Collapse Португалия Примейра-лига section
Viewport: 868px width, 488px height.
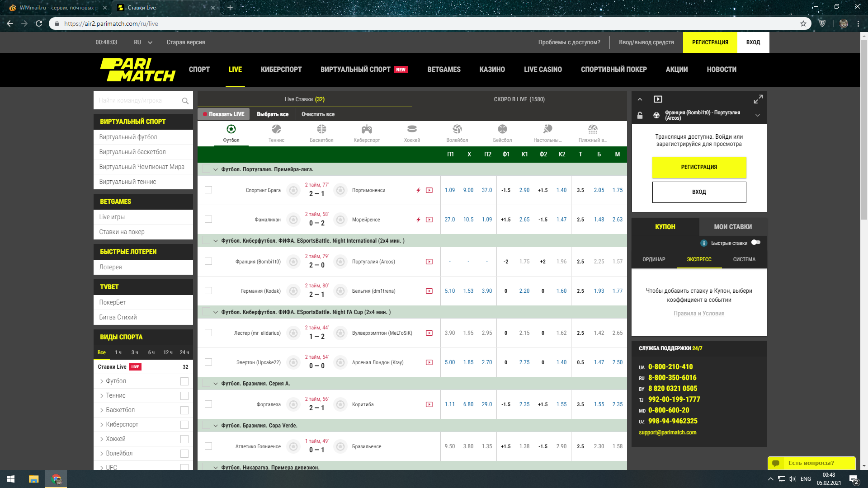coord(216,169)
